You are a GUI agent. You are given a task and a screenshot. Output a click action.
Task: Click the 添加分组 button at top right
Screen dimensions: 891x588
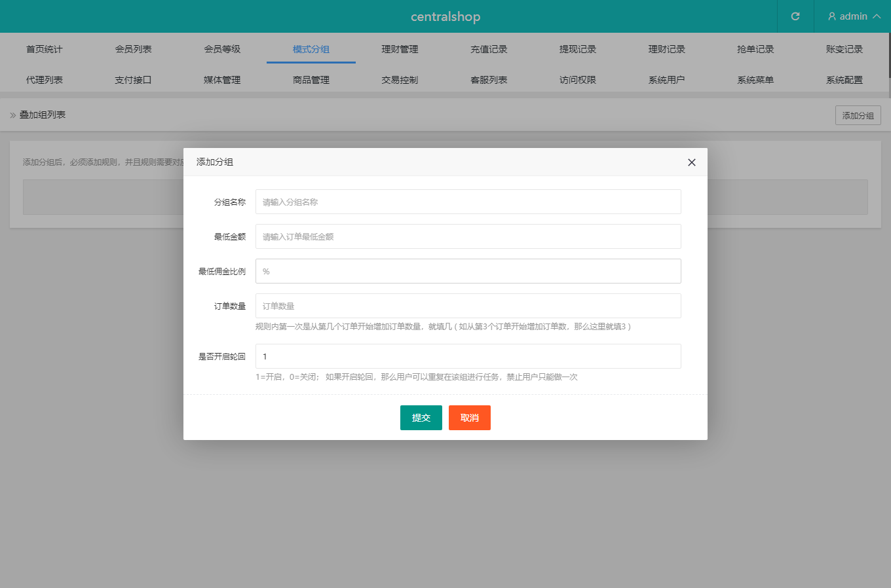pyautogui.click(x=858, y=115)
